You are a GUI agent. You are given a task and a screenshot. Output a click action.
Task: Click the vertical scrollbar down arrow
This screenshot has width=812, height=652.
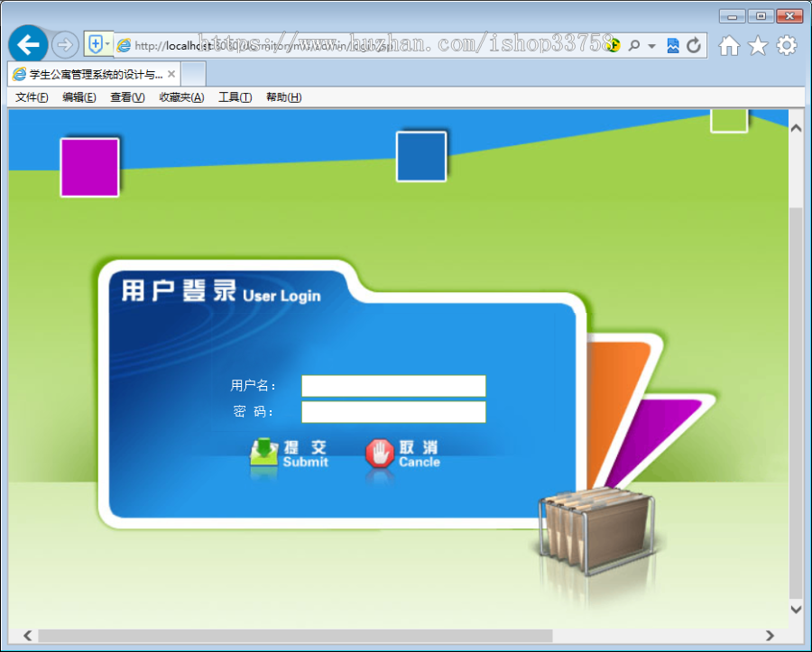click(797, 609)
